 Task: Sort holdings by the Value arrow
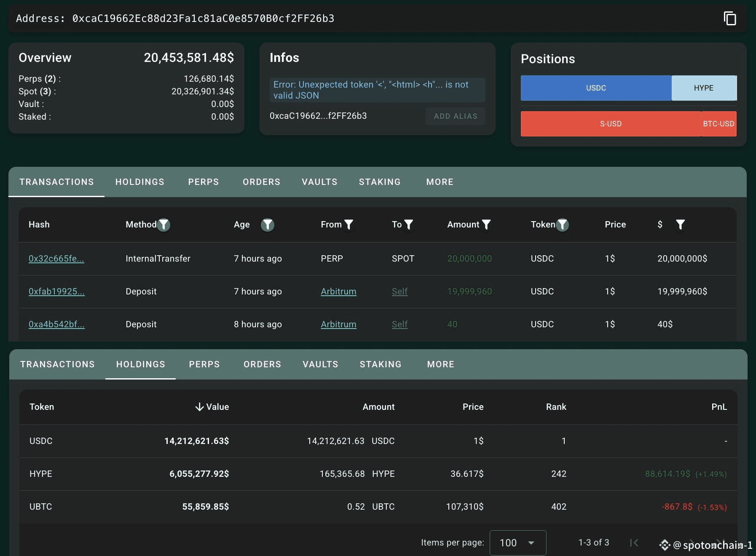click(x=199, y=407)
